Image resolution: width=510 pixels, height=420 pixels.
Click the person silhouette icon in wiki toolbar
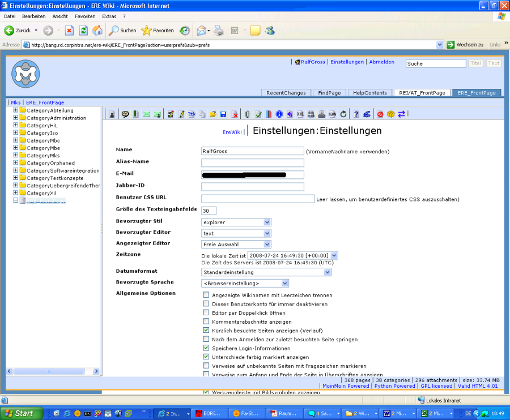coord(112,114)
